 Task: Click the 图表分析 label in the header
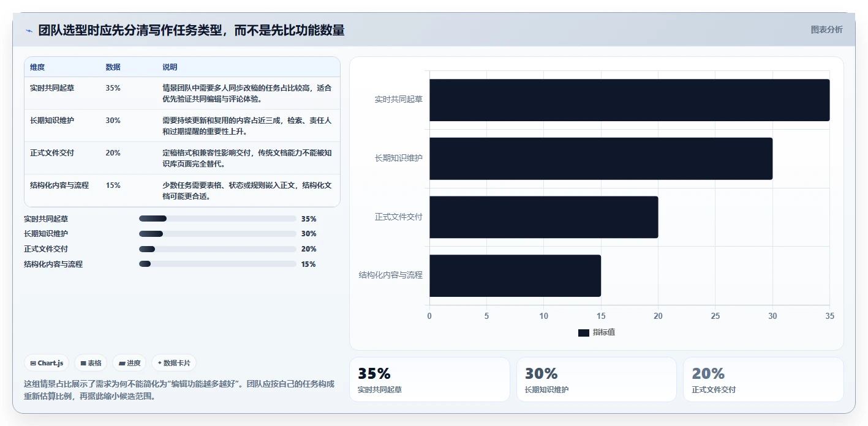(826, 30)
